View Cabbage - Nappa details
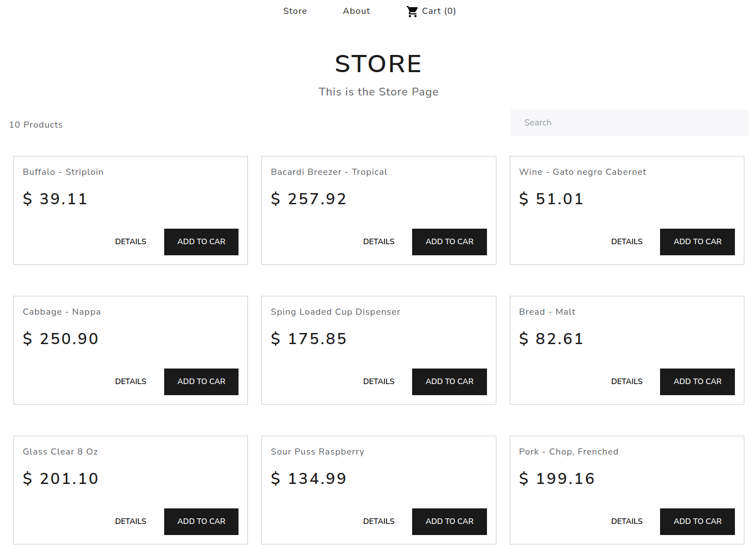The image size is (756, 560). 131,382
